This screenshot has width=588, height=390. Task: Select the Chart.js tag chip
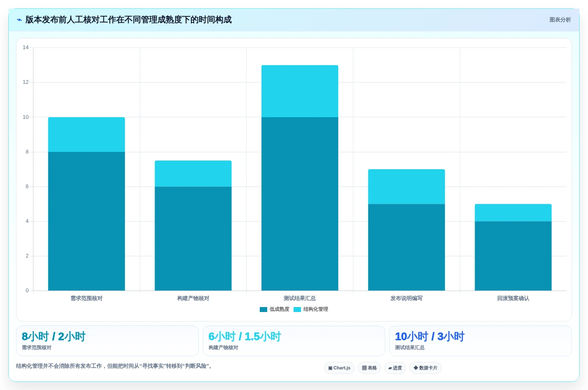(x=339, y=368)
